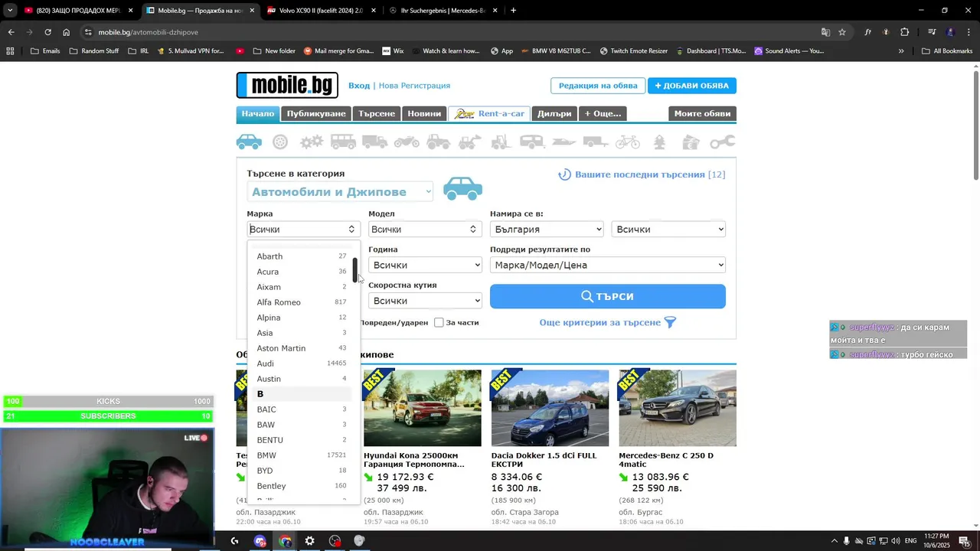Tick the 'За части' checkbox
The height and width of the screenshot is (551, 980).
439,322
